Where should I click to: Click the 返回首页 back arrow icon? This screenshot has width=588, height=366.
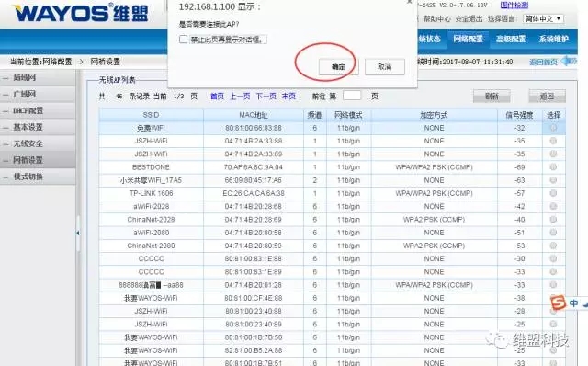click(x=570, y=61)
